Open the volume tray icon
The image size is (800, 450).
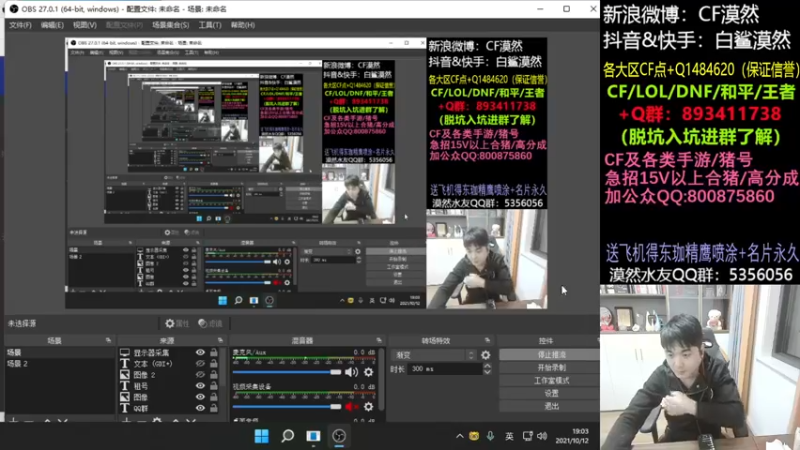[542, 436]
